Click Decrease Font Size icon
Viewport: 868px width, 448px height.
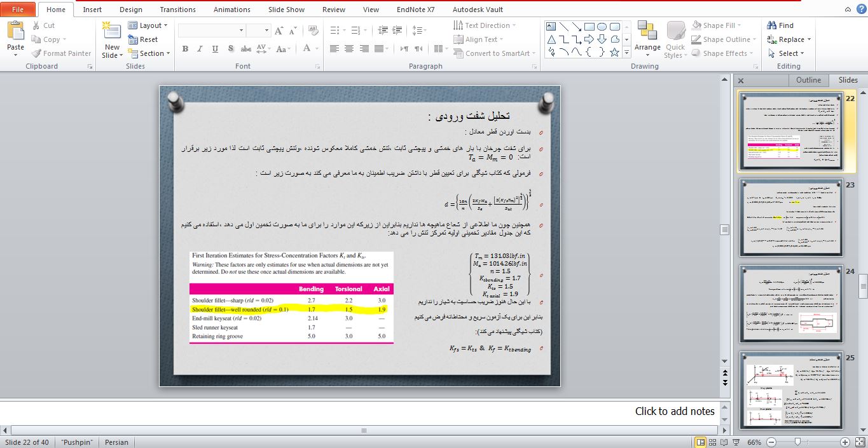coord(293,31)
